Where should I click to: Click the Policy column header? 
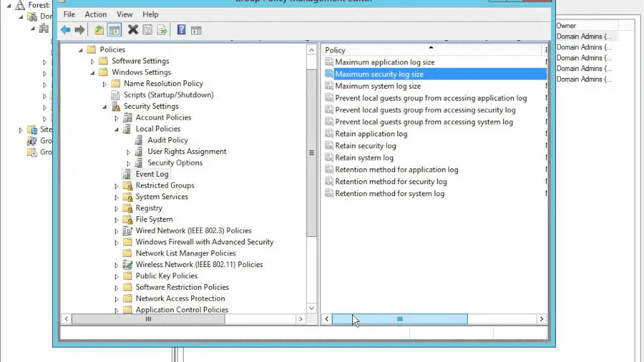432,50
